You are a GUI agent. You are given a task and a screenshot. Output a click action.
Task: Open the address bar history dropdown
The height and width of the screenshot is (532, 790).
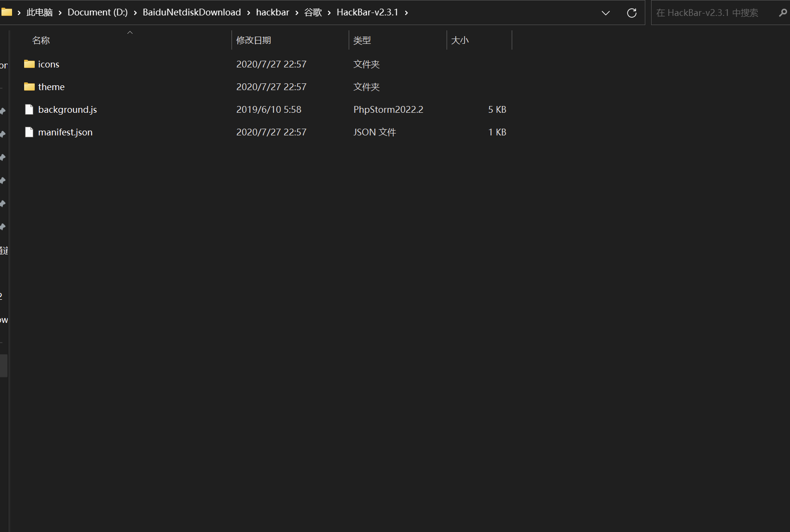606,13
